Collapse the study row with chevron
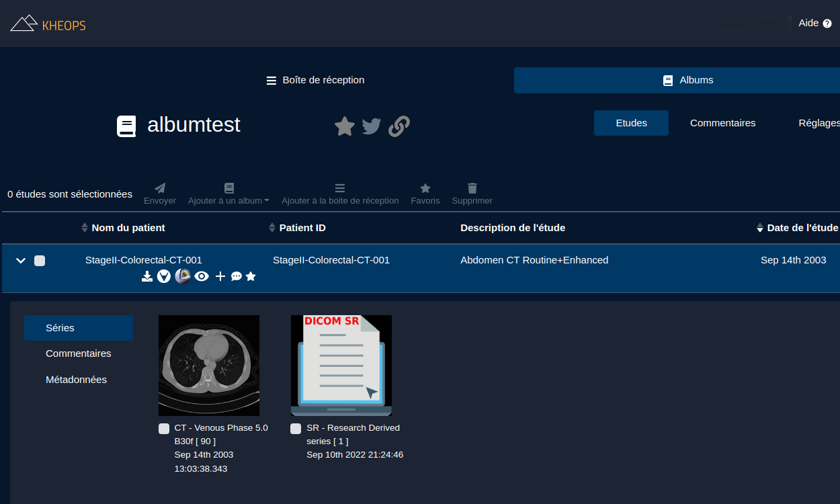 pos(21,261)
